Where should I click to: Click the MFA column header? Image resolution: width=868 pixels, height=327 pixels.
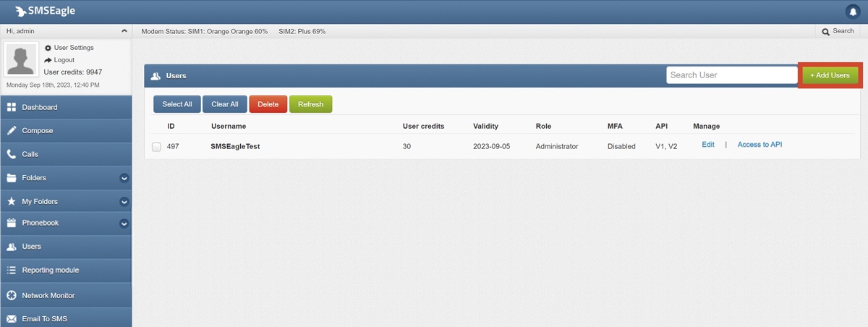tap(615, 126)
